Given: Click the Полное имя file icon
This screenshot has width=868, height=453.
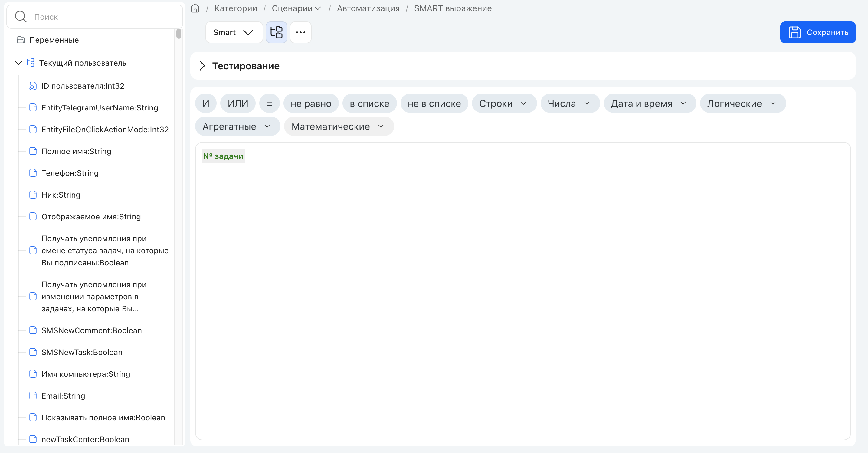Looking at the screenshot, I should (33, 151).
